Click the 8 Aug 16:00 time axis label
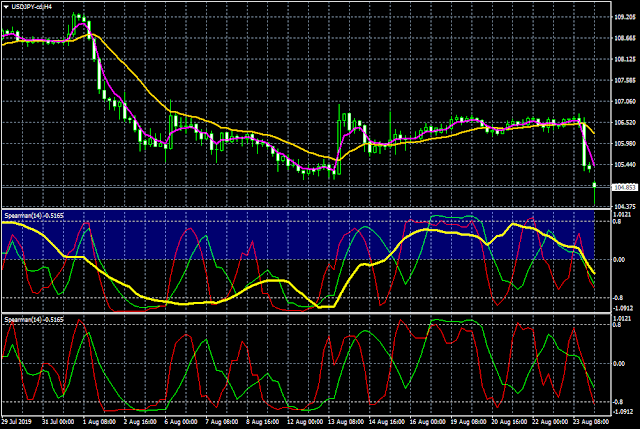This screenshot has height=429, width=640. click(262, 422)
